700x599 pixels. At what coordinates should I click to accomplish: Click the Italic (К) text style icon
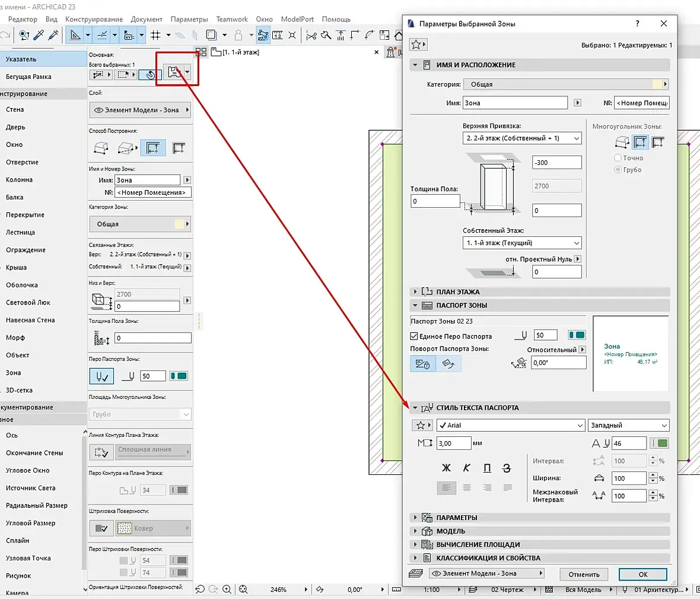point(466,468)
